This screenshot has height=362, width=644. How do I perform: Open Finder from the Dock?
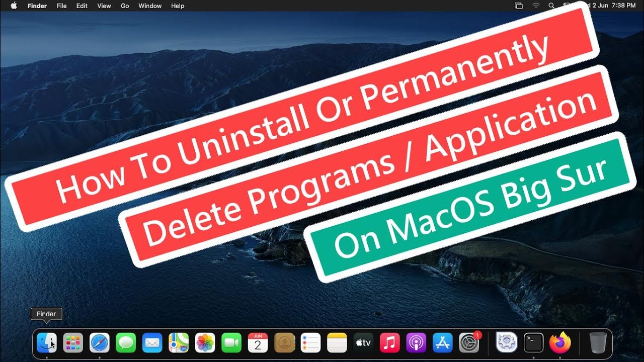click(47, 343)
